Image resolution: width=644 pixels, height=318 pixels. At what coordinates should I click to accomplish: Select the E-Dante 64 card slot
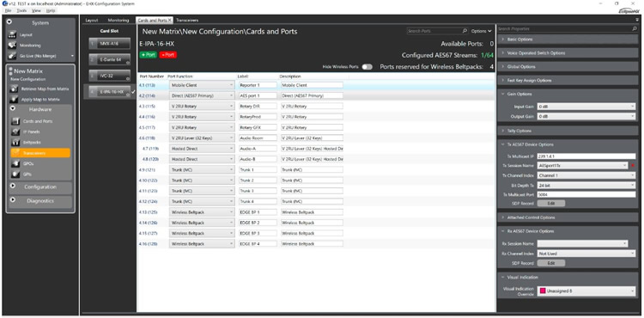pos(110,59)
